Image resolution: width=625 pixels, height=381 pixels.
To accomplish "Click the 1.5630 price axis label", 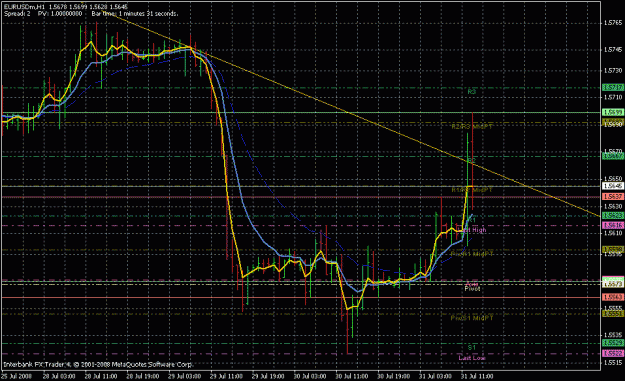I will pyautogui.click(x=613, y=206).
